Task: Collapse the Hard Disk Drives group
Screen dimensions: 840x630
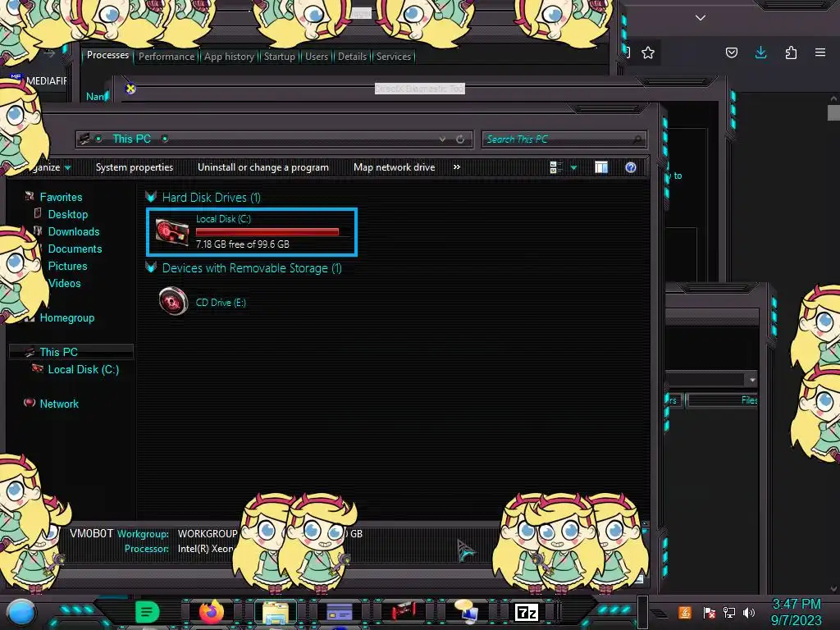Action: pos(151,197)
